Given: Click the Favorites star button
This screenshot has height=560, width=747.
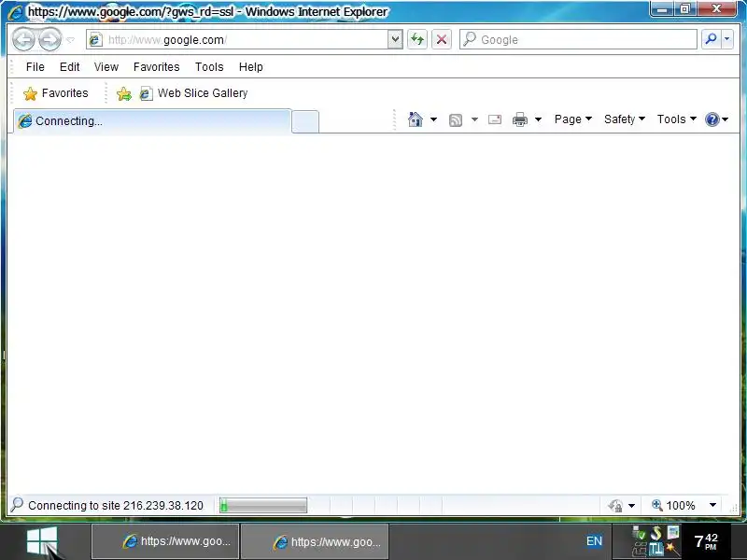Looking at the screenshot, I should pos(56,93).
